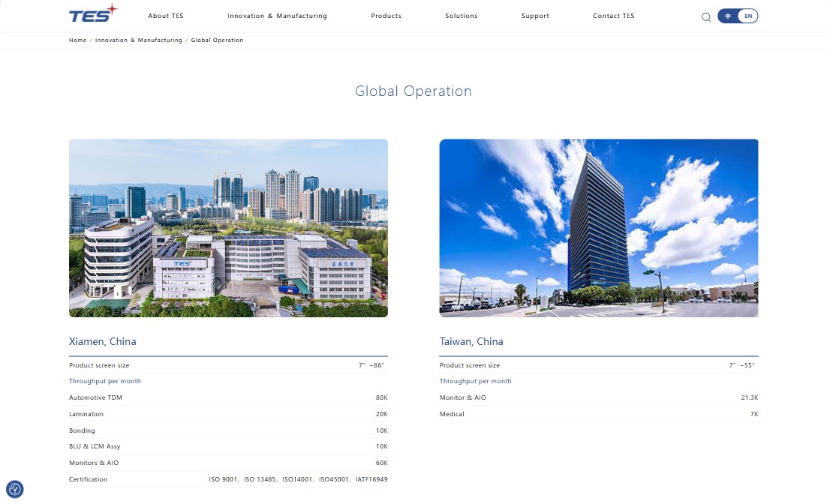Expand the Products navigation menu

386,16
